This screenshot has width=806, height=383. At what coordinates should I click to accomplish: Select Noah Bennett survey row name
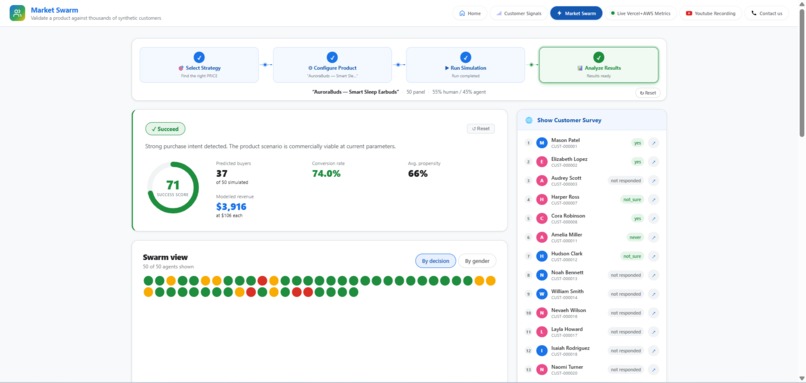coord(567,272)
